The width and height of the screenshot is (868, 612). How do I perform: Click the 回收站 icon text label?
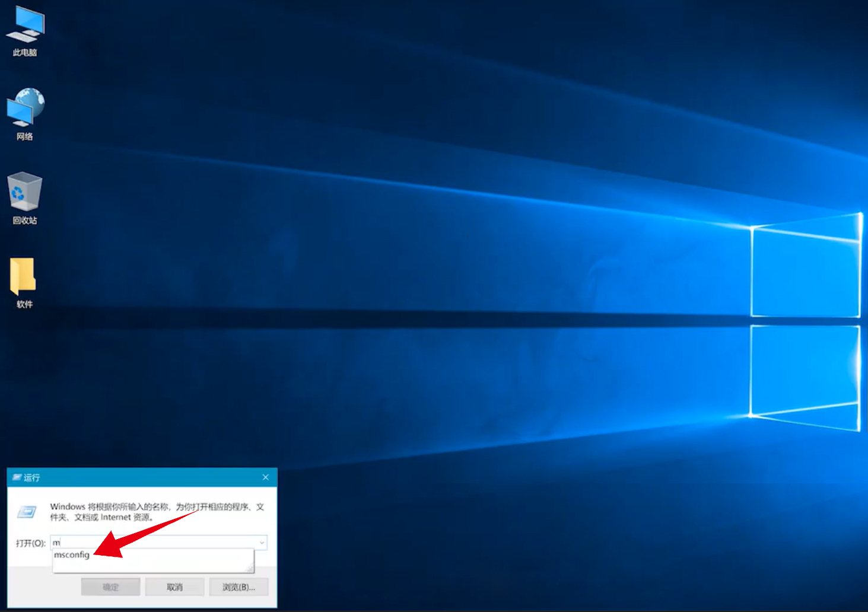pos(25,221)
